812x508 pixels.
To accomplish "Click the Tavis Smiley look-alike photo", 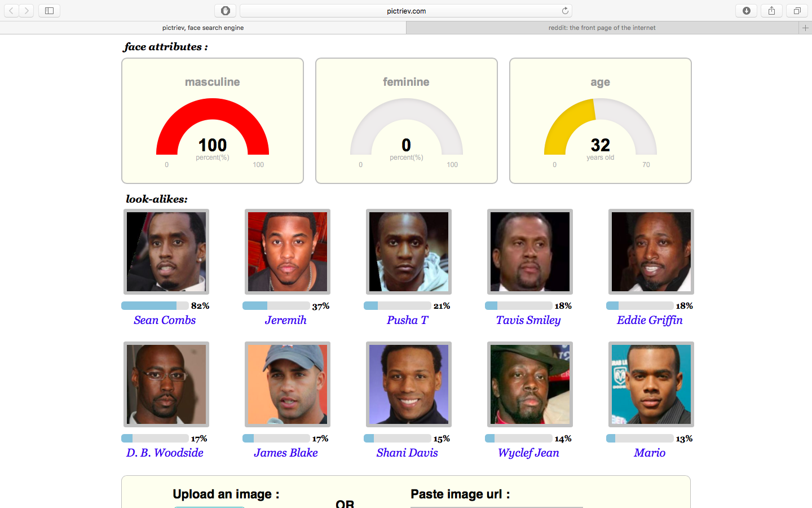I will pos(530,252).
